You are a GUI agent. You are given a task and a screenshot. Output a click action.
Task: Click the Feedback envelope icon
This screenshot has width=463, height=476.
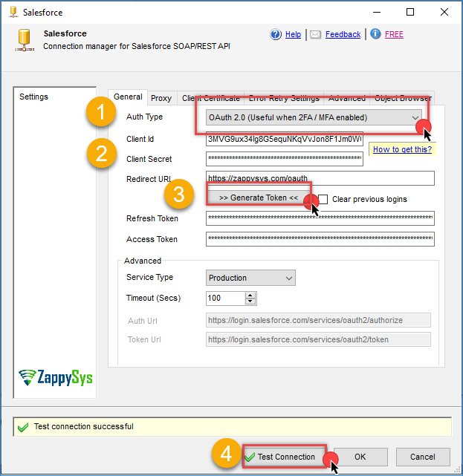315,35
